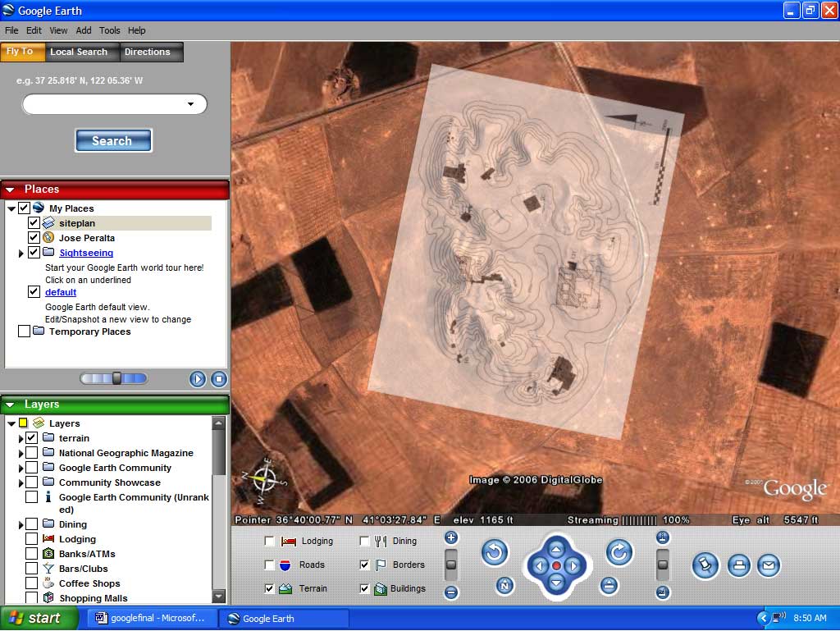Expand the Sightseeing folder
Screen dimensions: 840x631
[21, 253]
